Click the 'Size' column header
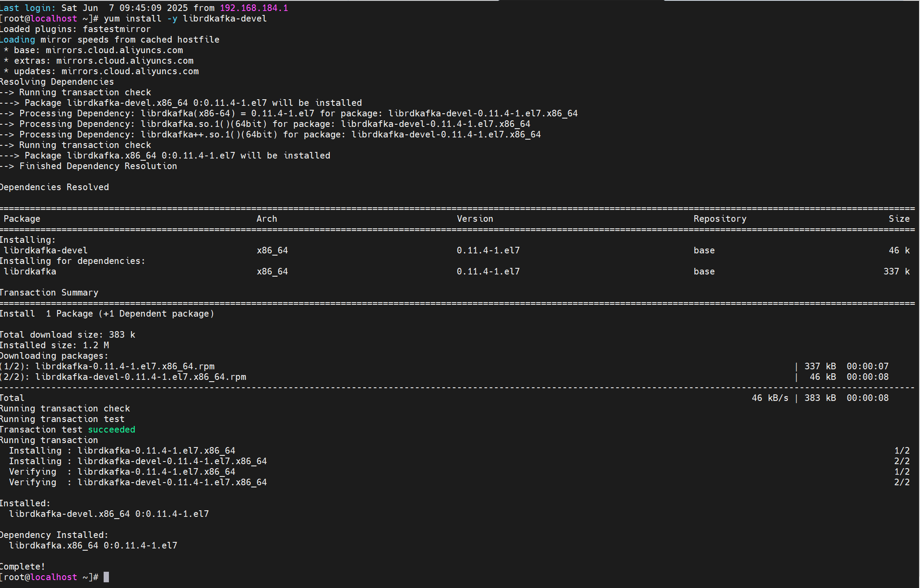920x588 pixels. [899, 219]
